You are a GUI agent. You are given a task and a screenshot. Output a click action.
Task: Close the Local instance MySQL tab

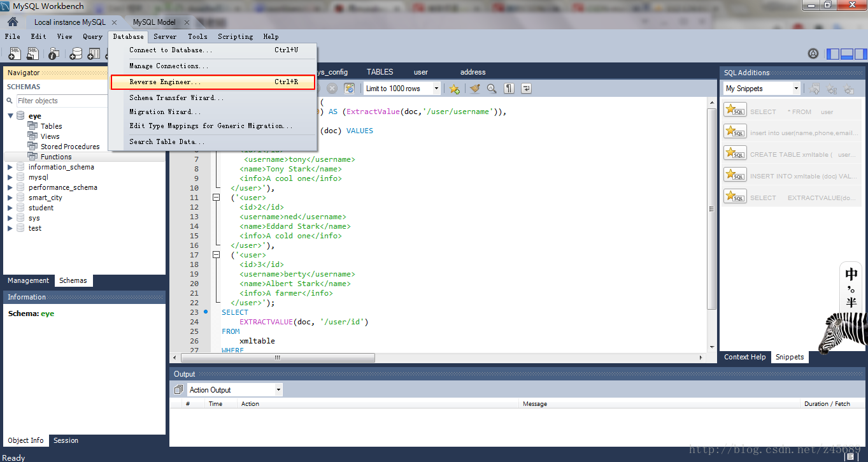[114, 22]
